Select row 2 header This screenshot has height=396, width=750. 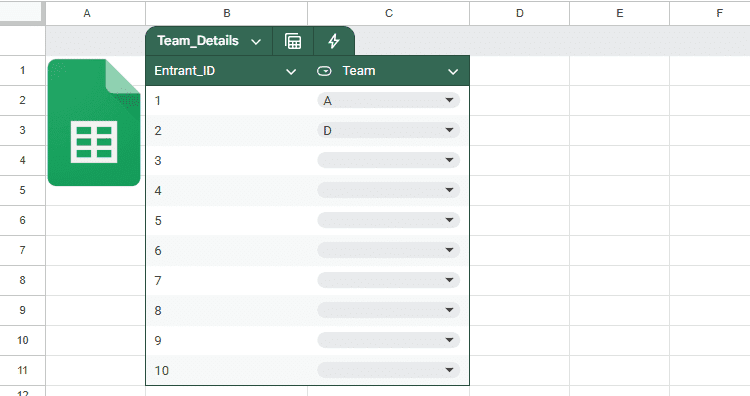[x=22, y=100]
